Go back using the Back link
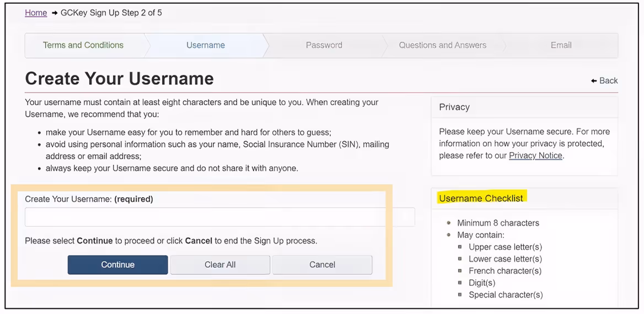The image size is (644, 314). coord(604,80)
